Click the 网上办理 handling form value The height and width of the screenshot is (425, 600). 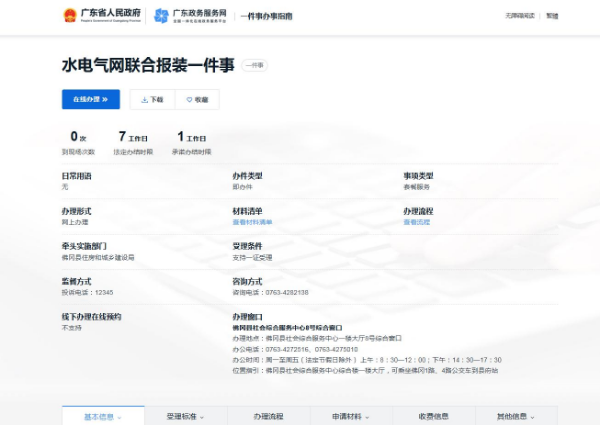coord(75,222)
